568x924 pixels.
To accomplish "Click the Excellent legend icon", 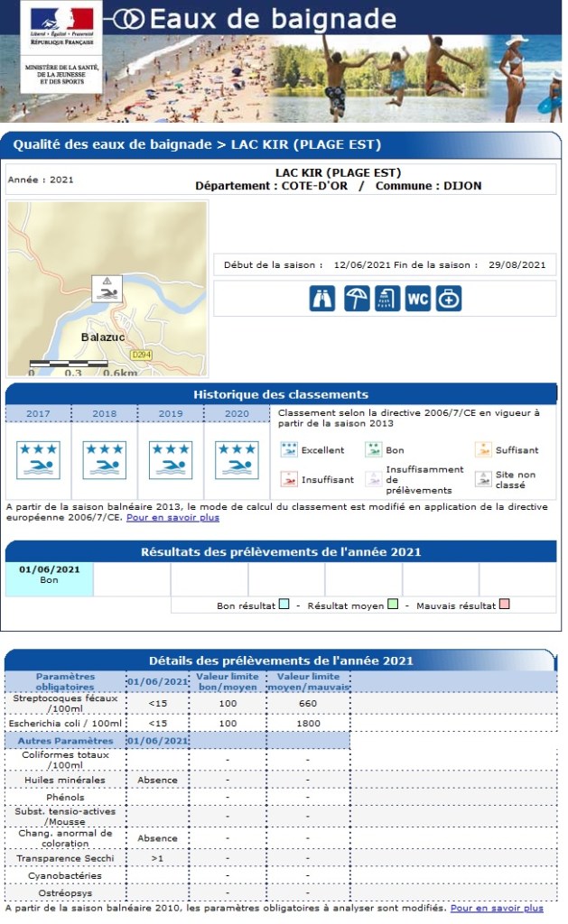I will pyautogui.click(x=288, y=449).
